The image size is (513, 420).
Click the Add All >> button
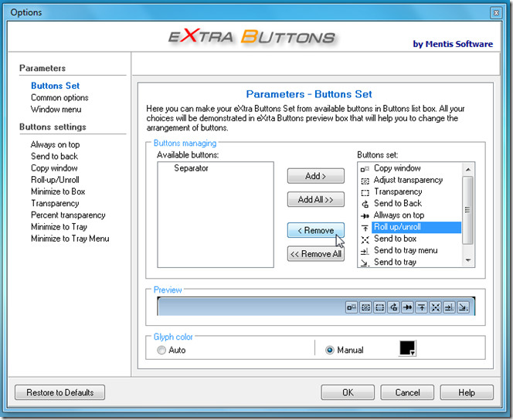(x=316, y=199)
